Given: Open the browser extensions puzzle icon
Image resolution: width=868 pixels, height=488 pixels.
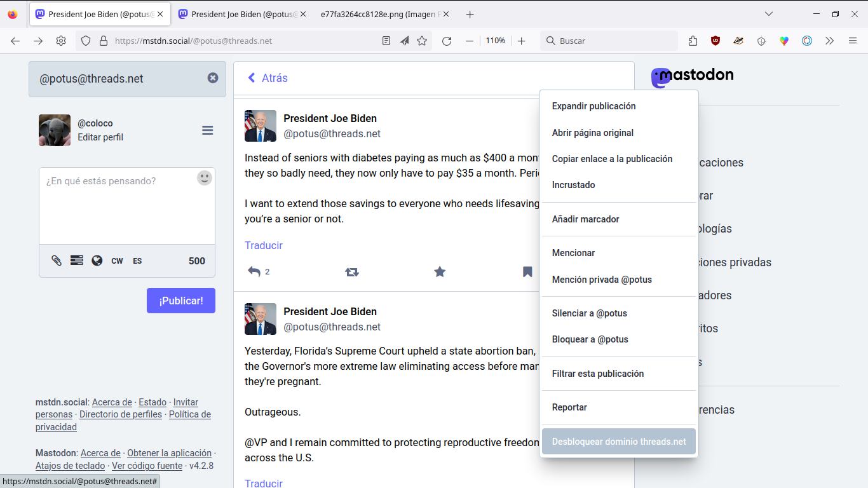Looking at the screenshot, I should point(693,41).
